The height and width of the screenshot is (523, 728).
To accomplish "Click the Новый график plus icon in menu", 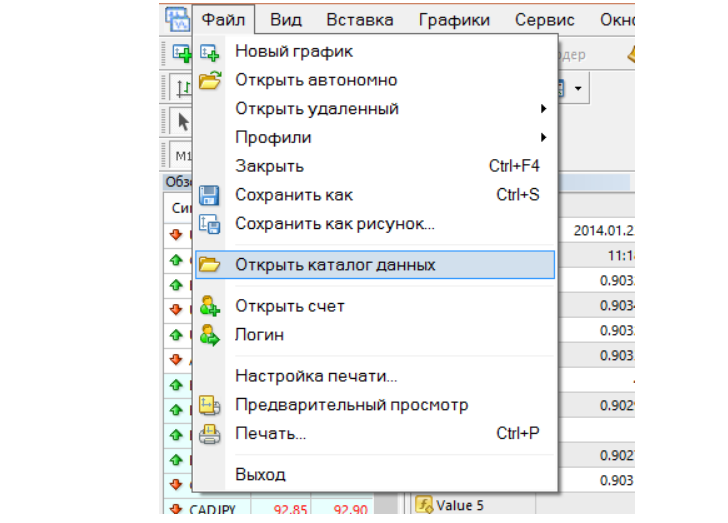I will [x=209, y=52].
